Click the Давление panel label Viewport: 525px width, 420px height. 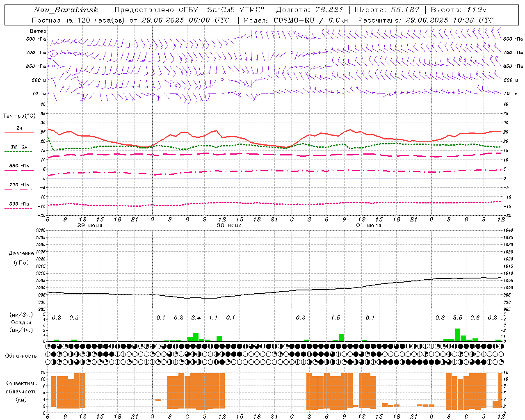click(x=21, y=253)
